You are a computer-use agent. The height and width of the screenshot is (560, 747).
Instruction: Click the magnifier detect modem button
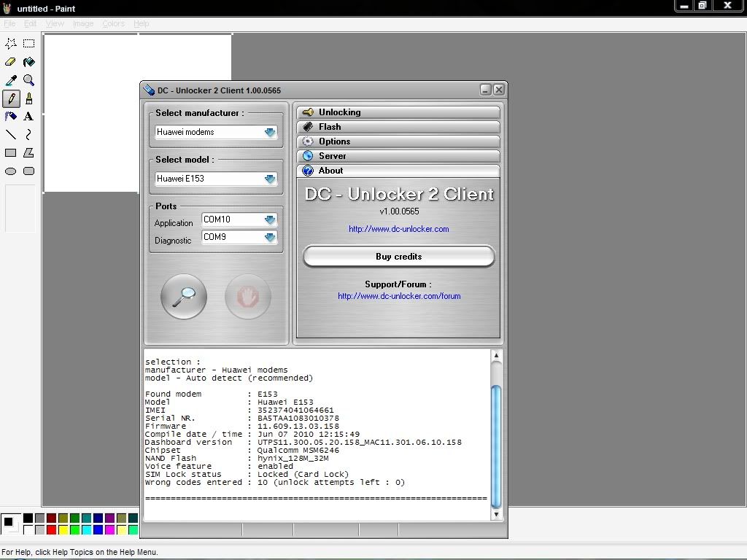coord(184,296)
